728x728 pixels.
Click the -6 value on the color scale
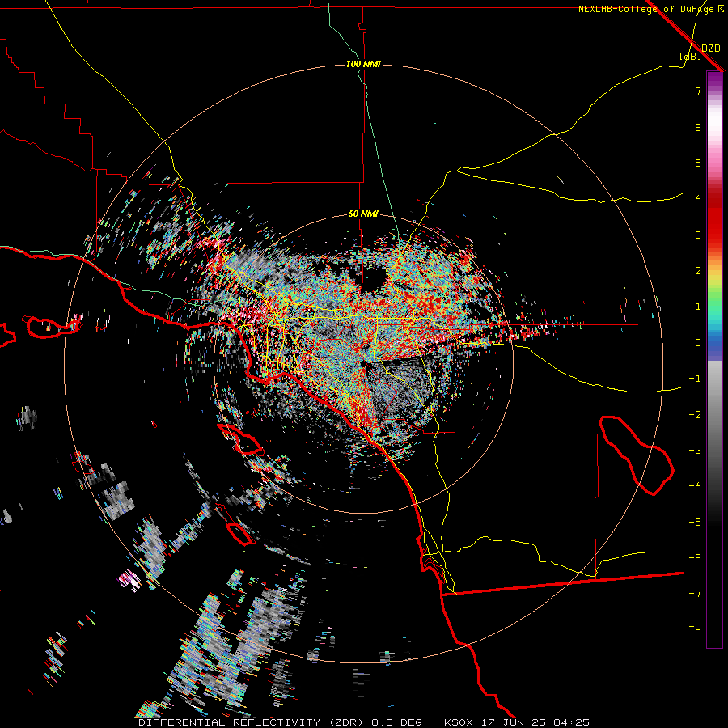coord(695,558)
